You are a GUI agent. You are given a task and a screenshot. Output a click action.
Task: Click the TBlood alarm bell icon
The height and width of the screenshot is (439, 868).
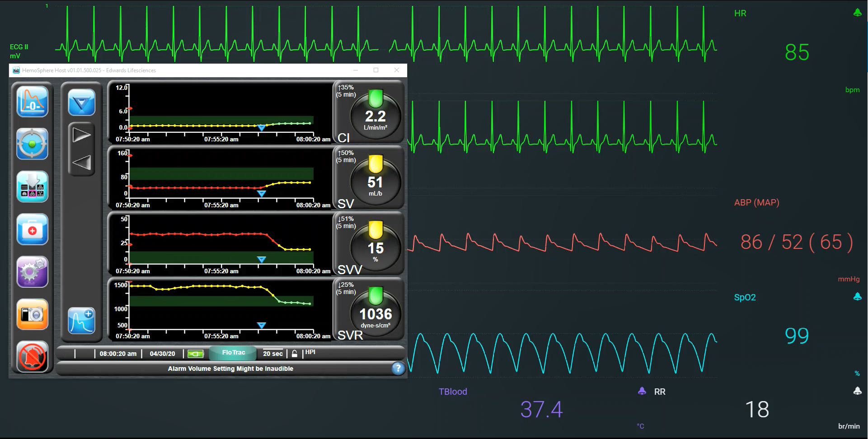pos(642,391)
